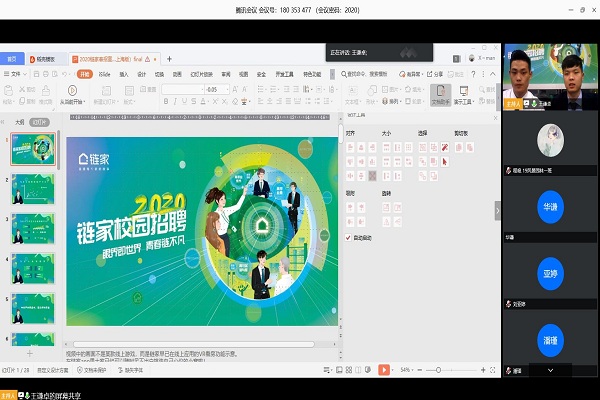Image resolution: width=600 pixels, height=400 pixels.
Task: Switch slide panel to 幻灯片 view
Action: click(x=40, y=122)
